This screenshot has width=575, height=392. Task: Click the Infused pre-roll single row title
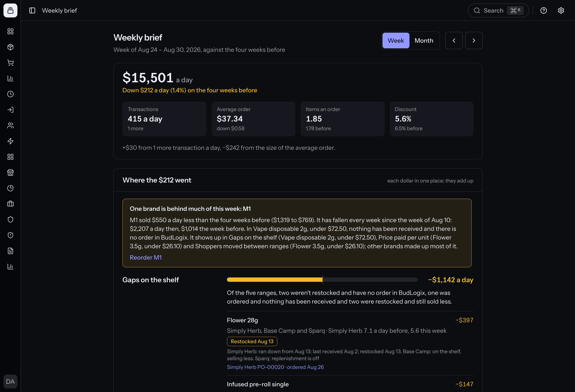coord(258,384)
